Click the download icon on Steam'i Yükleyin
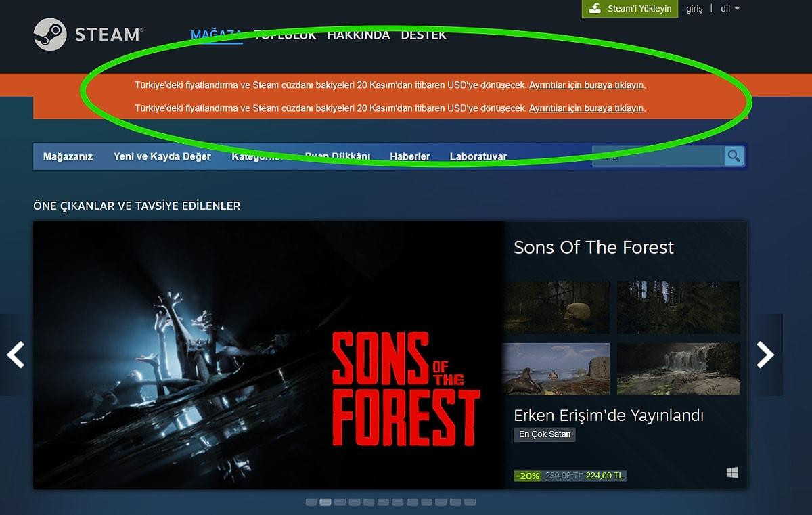 click(595, 8)
